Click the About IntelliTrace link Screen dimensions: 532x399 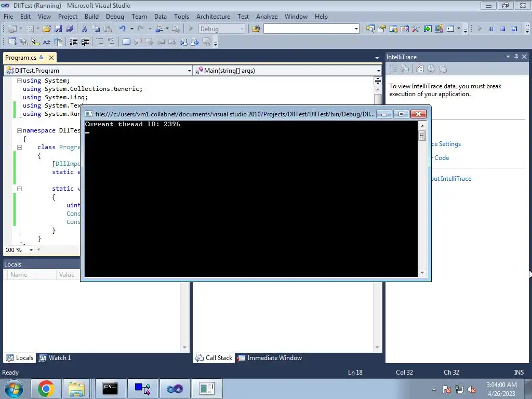(451, 179)
